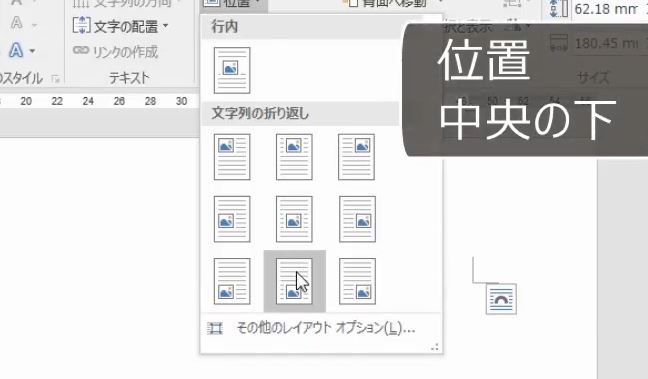Choose top center with square wrapping
This screenshot has height=379, width=648.
click(x=294, y=157)
